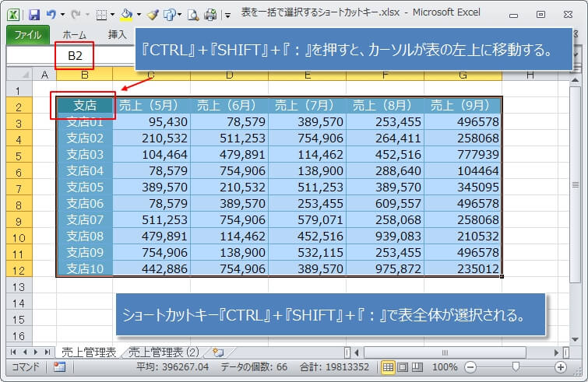The image size is (588, 382).
Task: Click status bar データの個数: 66
Action: click(254, 367)
